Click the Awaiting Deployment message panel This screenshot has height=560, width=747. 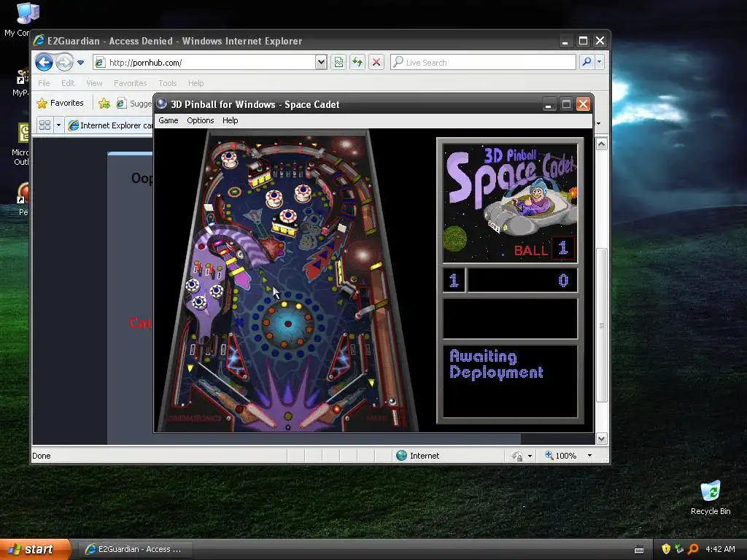510,381
